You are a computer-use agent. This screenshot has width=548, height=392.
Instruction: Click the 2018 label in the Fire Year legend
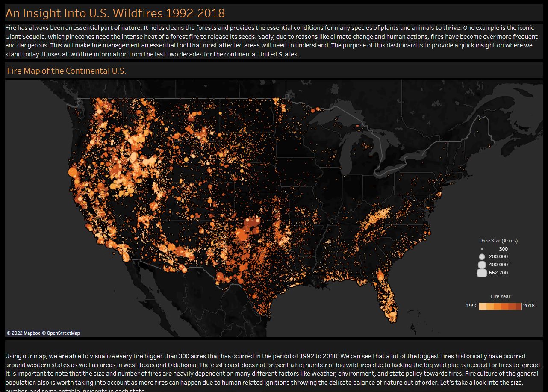click(529, 306)
